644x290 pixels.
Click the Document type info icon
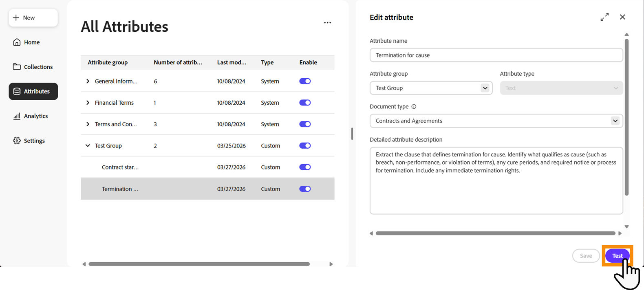click(x=414, y=107)
